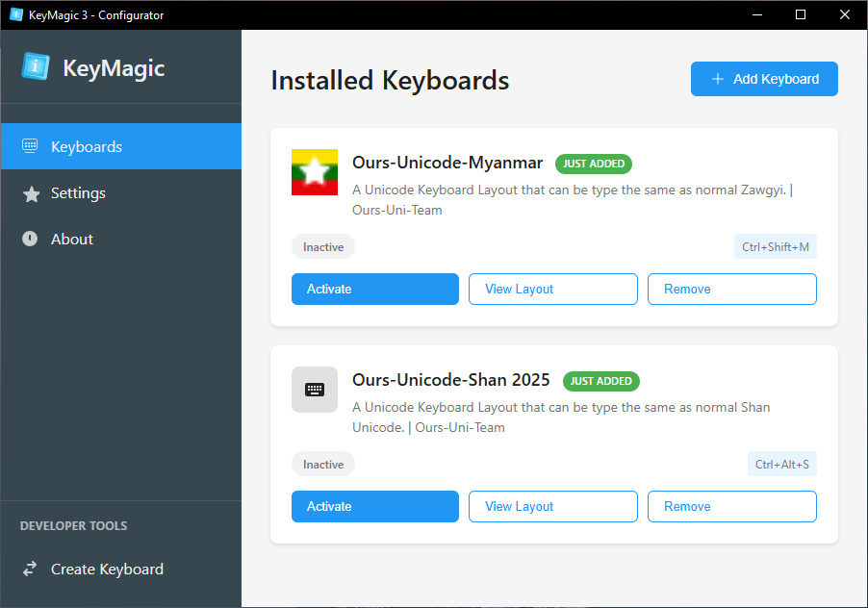Click the KeyMagic app icon in title bar
Viewport: 868px width, 608px height.
pos(16,14)
